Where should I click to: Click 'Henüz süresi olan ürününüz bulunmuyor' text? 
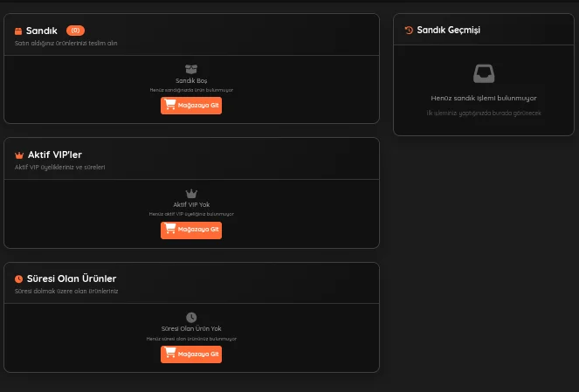point(191,339)
